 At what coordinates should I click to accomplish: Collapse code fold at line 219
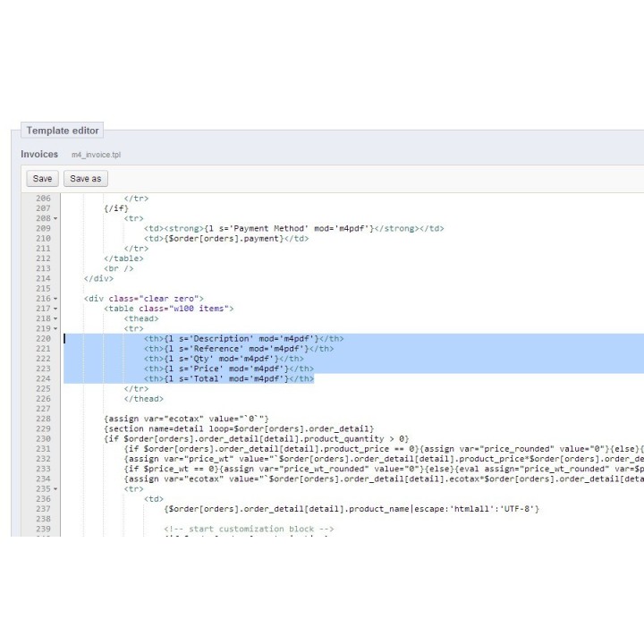pos(55,328)
